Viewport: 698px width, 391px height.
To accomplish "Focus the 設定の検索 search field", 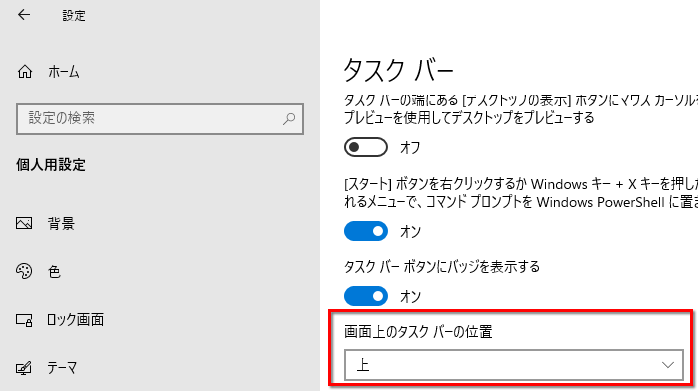I will point(160,119).
